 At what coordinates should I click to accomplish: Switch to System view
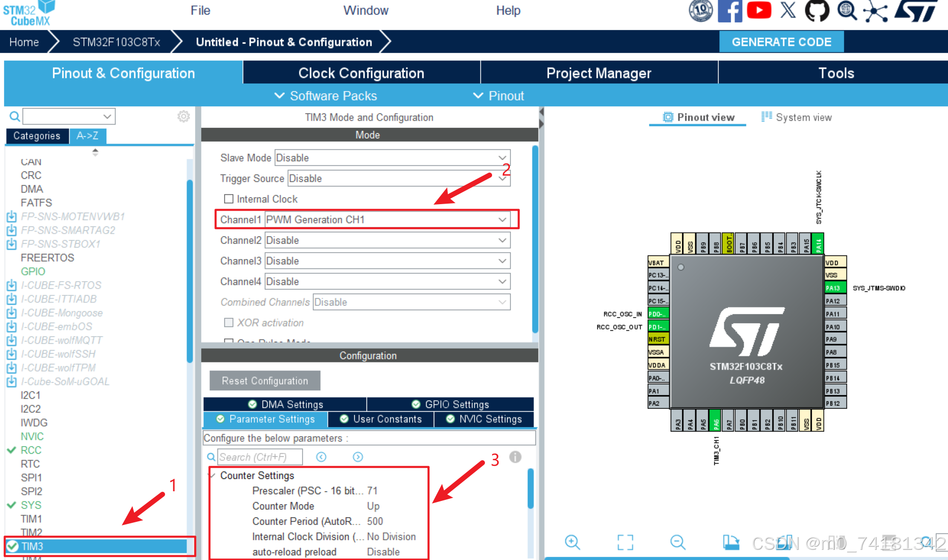(x=796, y=118)
